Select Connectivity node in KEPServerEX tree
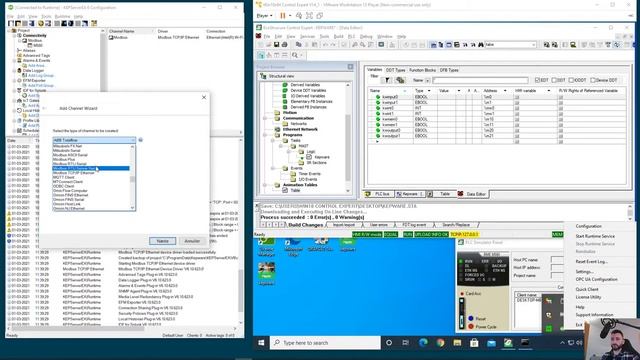The height and width of the screenshot is (360, 640). click(x=34, y=36)
